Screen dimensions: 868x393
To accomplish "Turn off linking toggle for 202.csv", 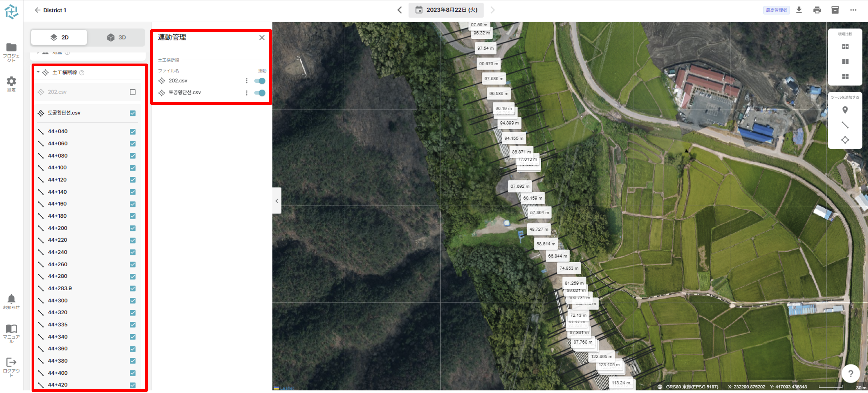I will click(260, 81).
